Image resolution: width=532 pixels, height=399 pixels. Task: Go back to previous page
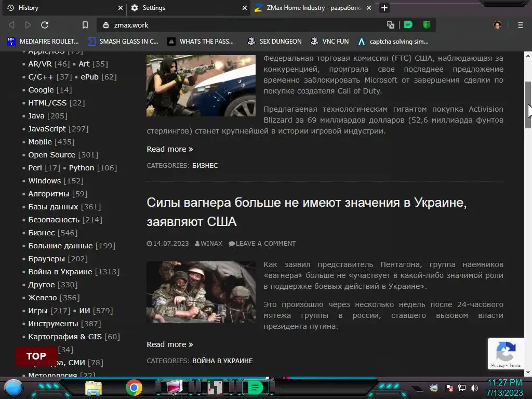point(11,25)
